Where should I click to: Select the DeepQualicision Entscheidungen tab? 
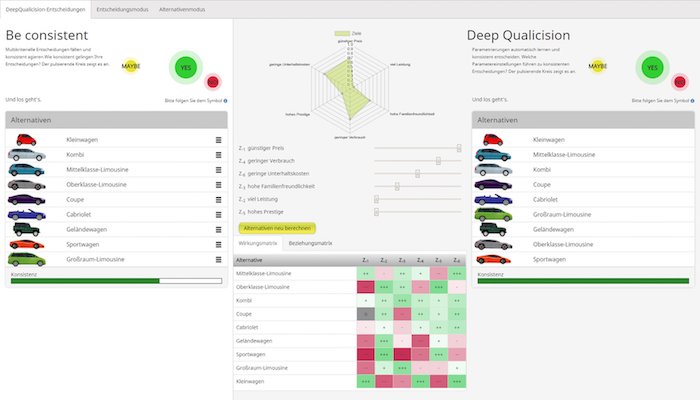[x=46, y=9]
